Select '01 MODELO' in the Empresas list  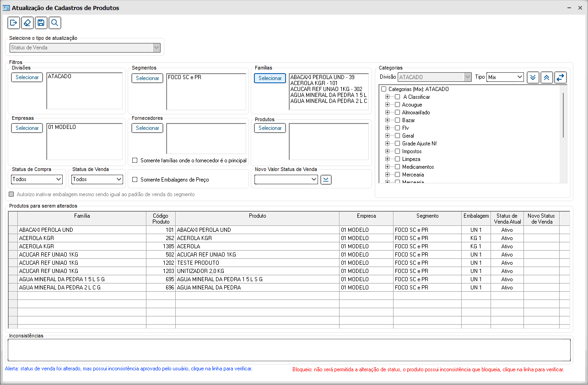coord(62,127)
